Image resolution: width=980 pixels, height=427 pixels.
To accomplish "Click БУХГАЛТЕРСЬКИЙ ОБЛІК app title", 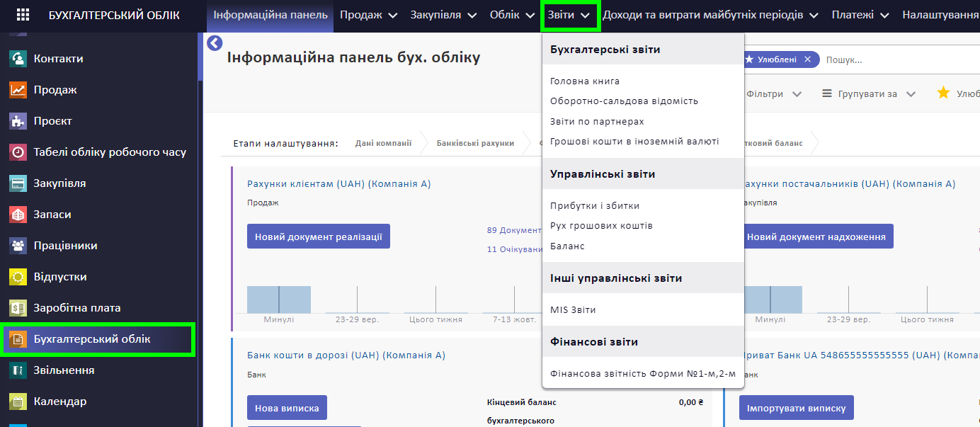I will [114, 15].
